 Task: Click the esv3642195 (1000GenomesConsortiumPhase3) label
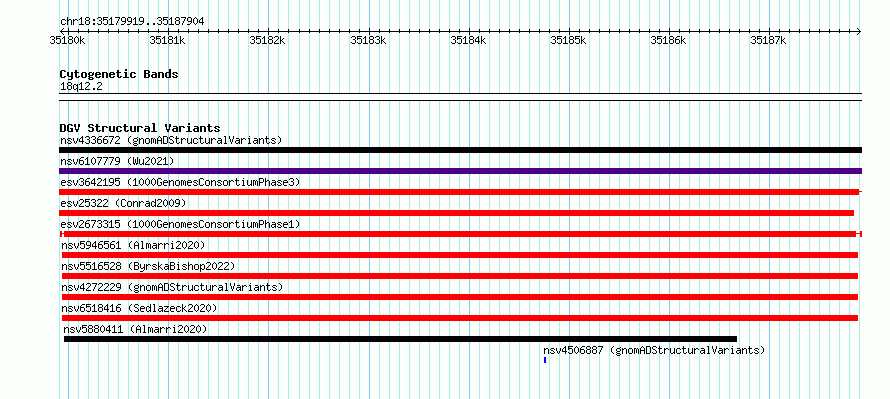(180, 182)
